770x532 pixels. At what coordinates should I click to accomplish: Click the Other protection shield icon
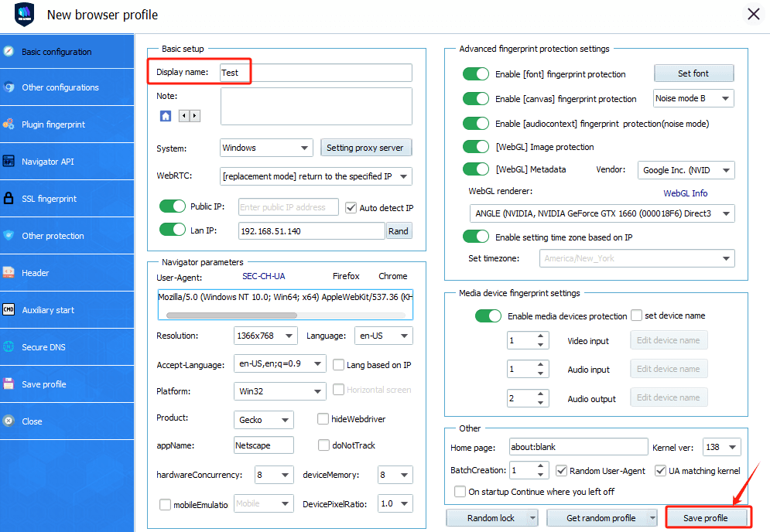point(9,236)
